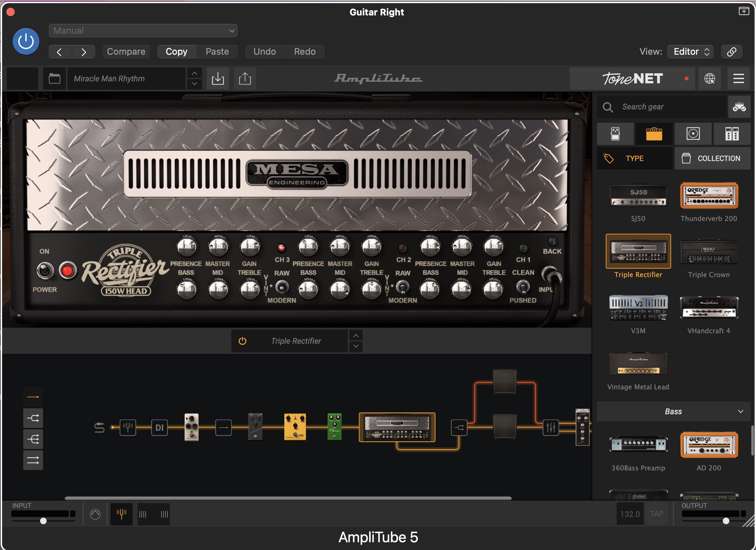The width and height of the screenshot is (756, 550).
Task: Select the stomp pedal gear category
Action: point(615,134)
